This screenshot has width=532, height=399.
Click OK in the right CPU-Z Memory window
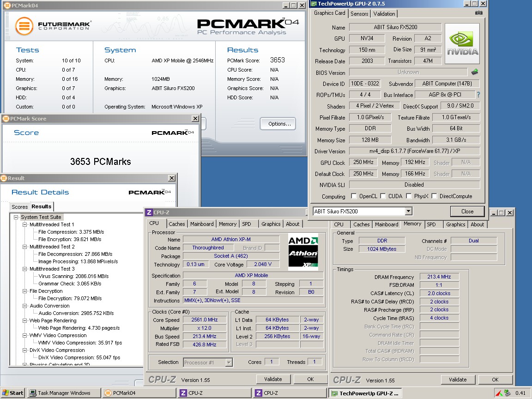tap(495, 379)
